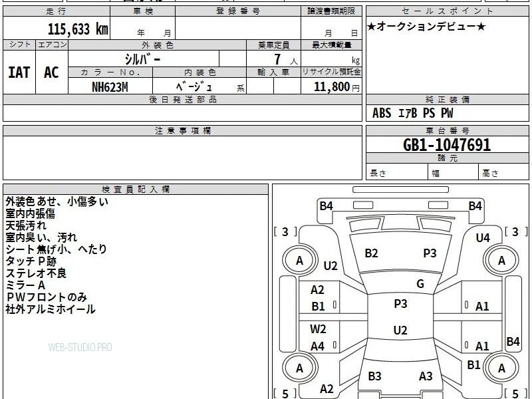Click the note 外装色あせ、小傷多い
Screen dimensions: 532x399
point(57,201)
